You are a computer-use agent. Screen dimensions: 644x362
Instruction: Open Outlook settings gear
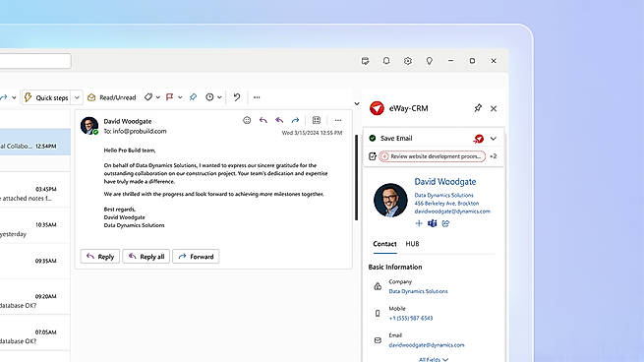(x=408, y=61)
